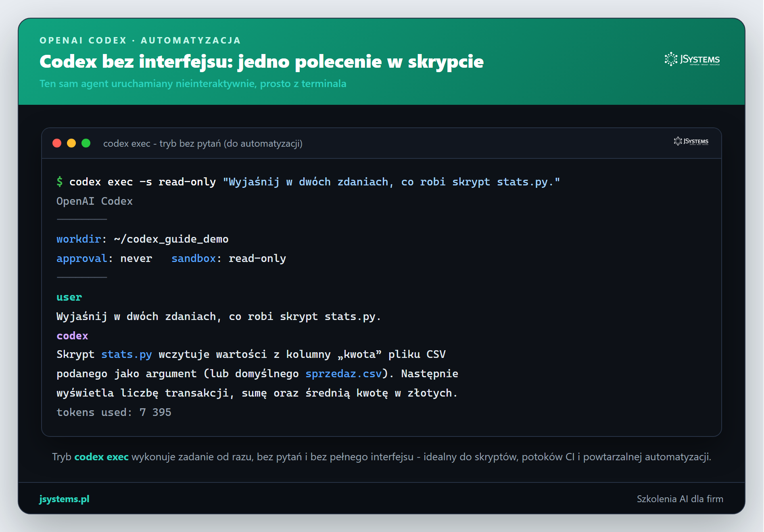Screen dimensions: 764x532
Task: Click the quoted prompt string in the command
Action: (391, 182)
